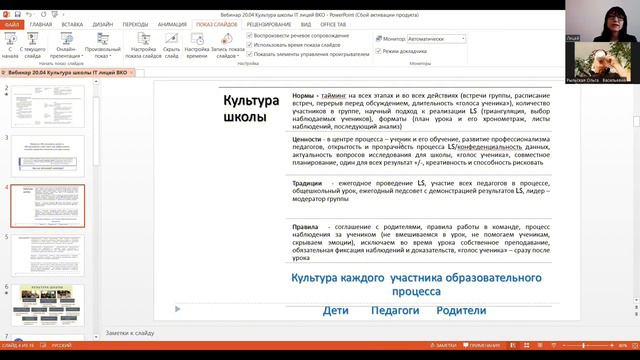The width and height of the screenshot is (640, 360).
Task: Select slide 6 thumbnail with photos
Action: point(48,305)
